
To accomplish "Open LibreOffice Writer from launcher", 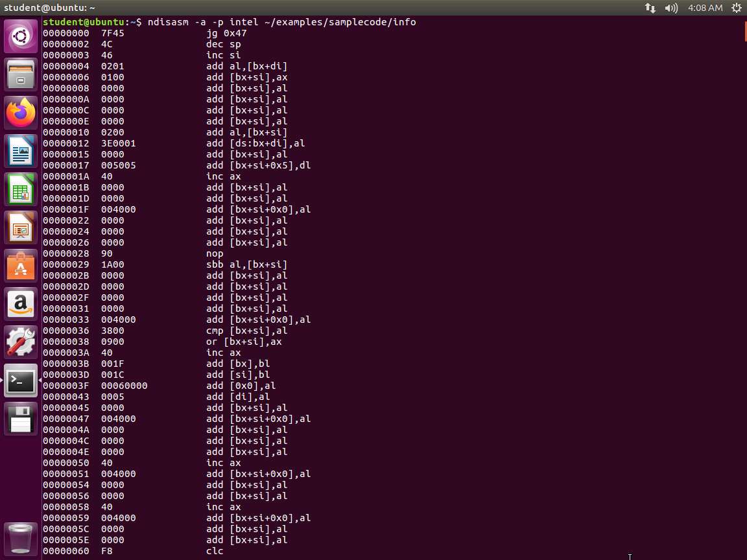I will (x=21, y=151).
